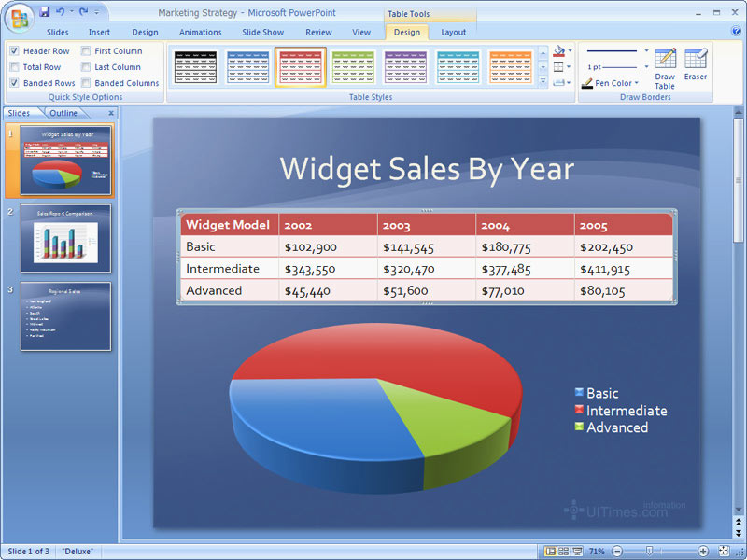Viewport: 747px width, 560px height.
Task: Open the Customize Quick Access Toolbar arrow
Action: (97, 12)
